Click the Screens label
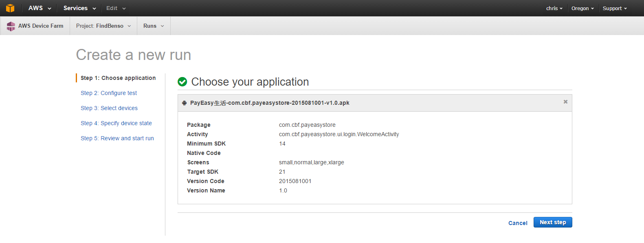 click(198, 162)
